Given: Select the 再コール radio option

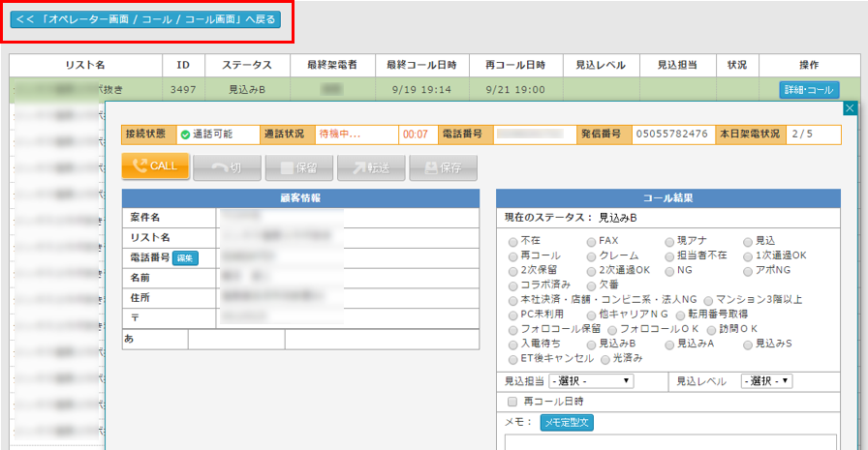Looking at the screenshot, I should (512, 255).
